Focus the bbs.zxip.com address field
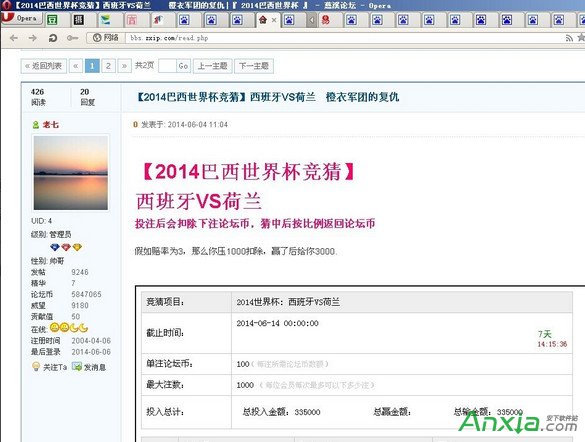The height and width of the screenshot is (442, 585). (x=343, y=38)
